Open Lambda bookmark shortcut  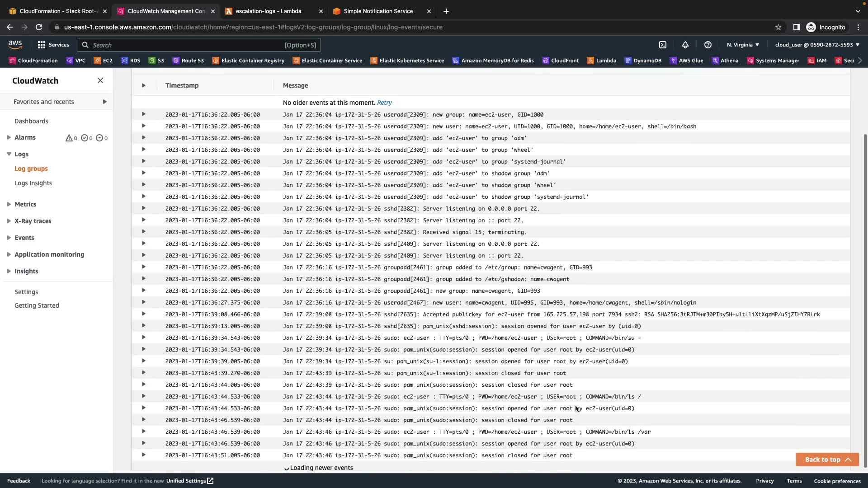point(601,61)
